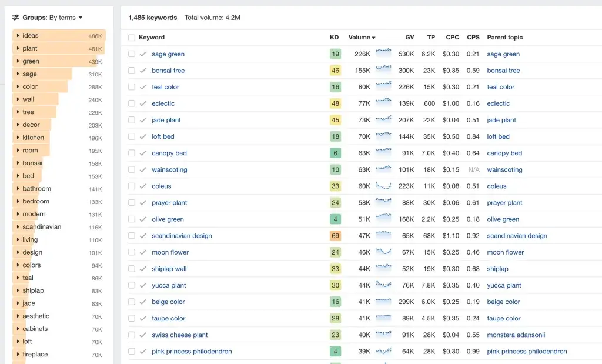The width and height of the screenshot is (602, 364).
Task: Click the checkmark icon beside sage green
Action: pos(143,54)
